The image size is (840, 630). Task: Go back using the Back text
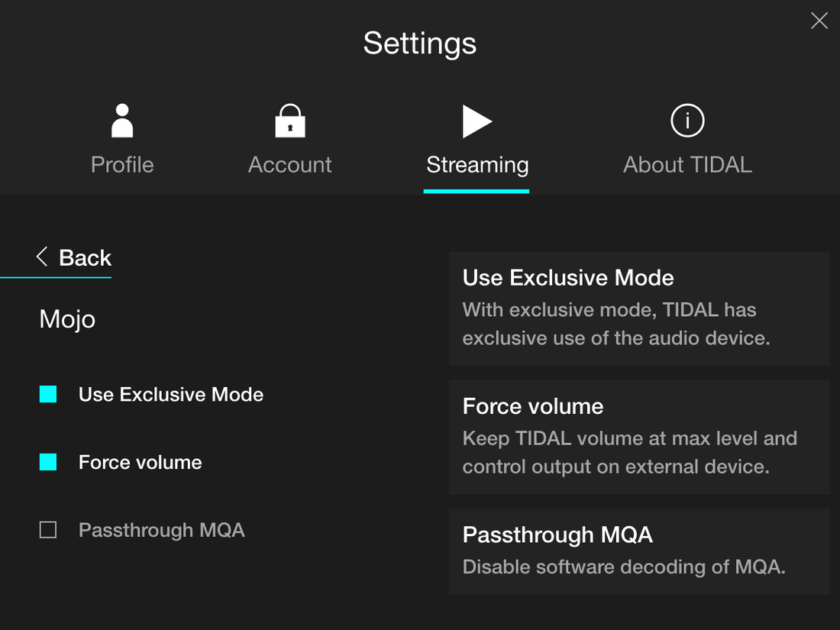click(86, 258)
